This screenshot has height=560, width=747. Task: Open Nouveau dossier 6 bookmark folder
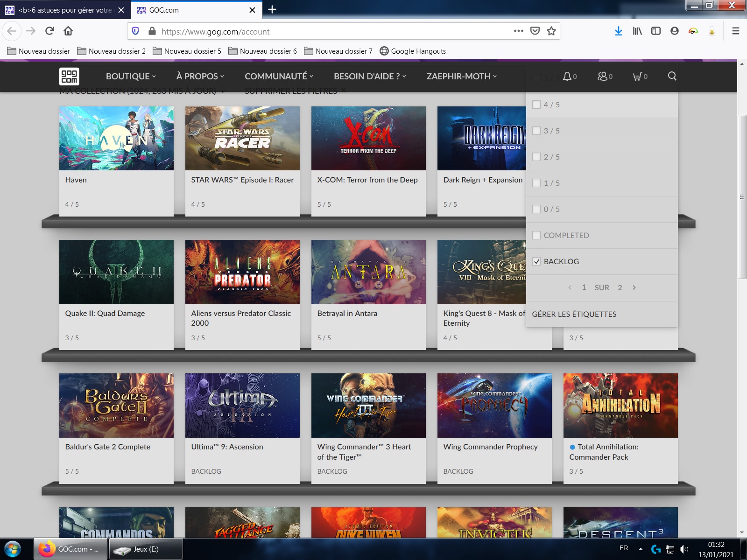[262, 51]
